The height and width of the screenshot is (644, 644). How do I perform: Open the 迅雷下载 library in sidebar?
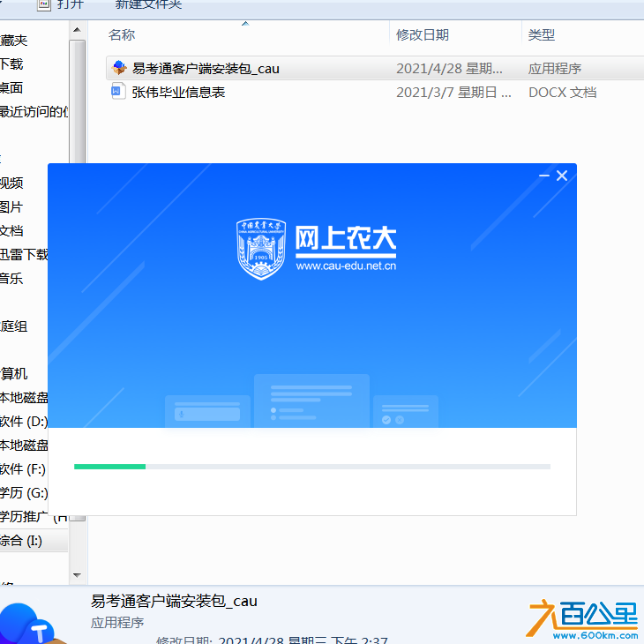click(x=24, y=255)
